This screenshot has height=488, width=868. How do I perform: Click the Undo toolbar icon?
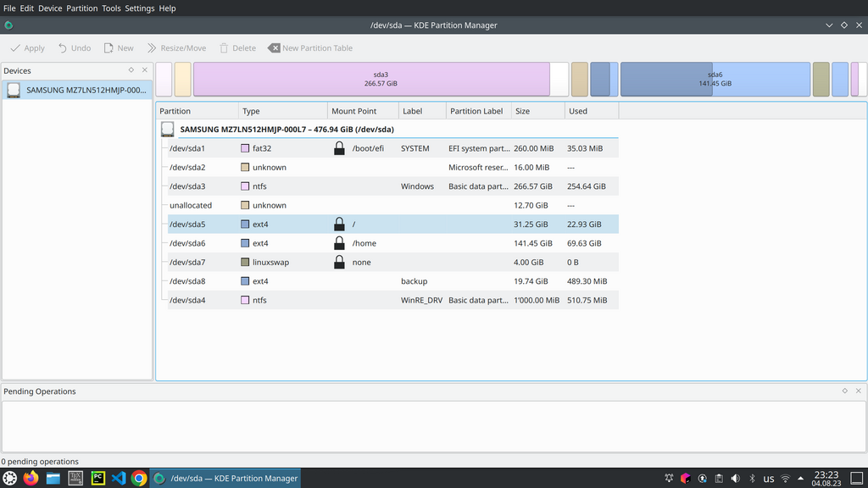tap(63, 48)
